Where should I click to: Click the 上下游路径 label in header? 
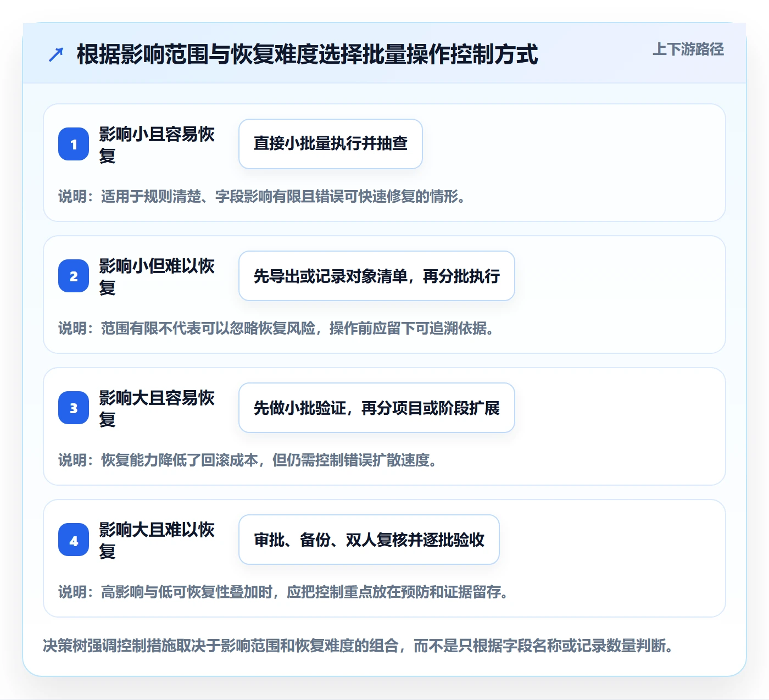688,49
